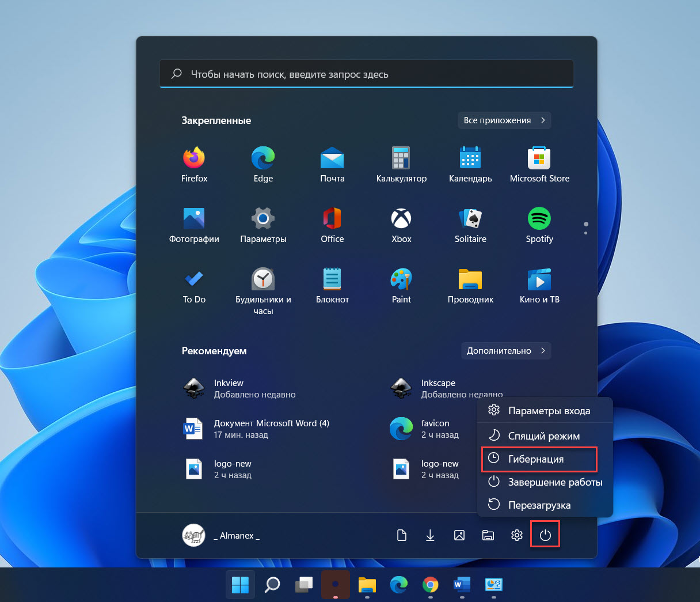The image size is (700, 602).
Task: Open the Почта mail app
Action: pos(332,165)
